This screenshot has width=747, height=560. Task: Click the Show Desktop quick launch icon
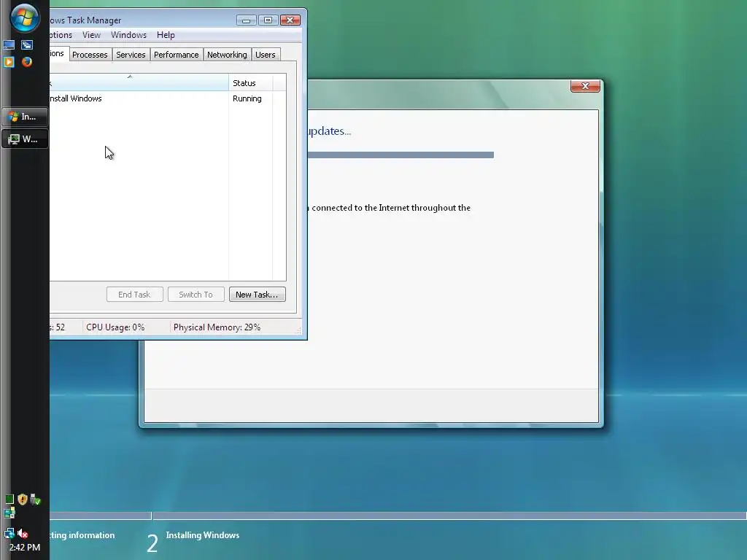(9, 45)
